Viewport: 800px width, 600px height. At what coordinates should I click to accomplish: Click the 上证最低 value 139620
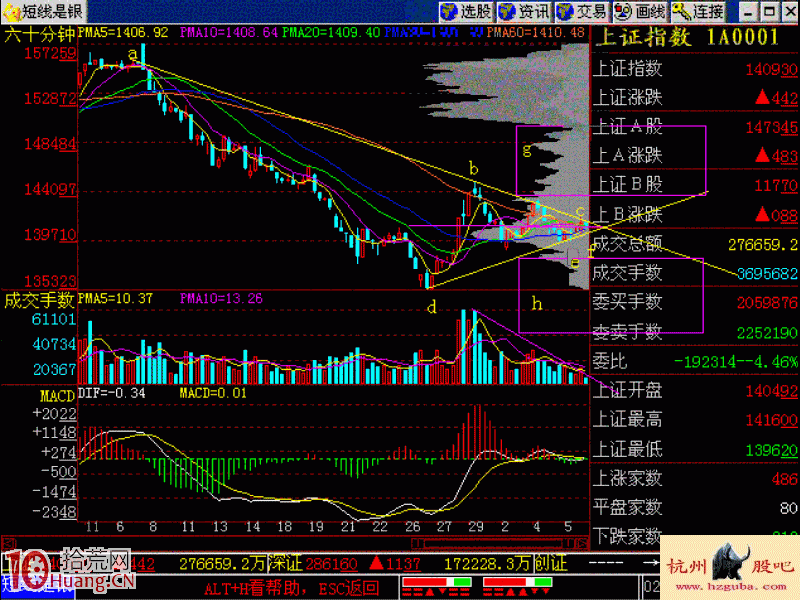coord(771,451)
